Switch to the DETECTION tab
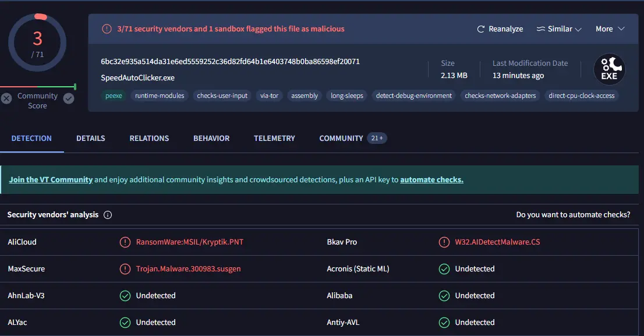The image size is (644, 336). pos(31,139)
